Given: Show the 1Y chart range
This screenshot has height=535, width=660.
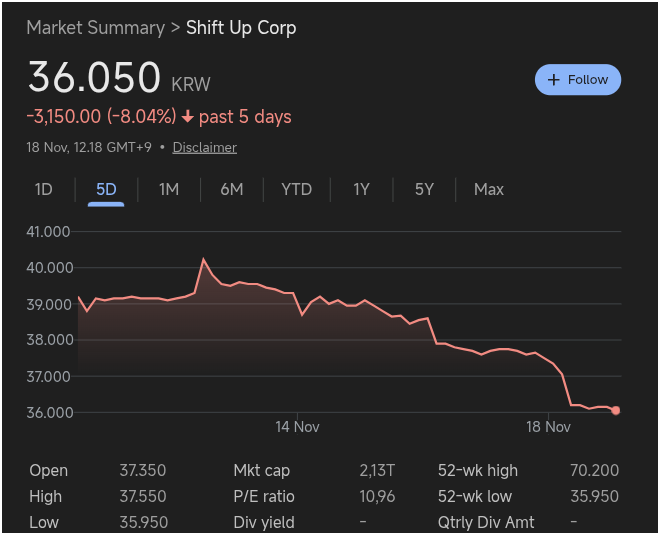Looking at the screenshot, I should [x=361, y=189].
